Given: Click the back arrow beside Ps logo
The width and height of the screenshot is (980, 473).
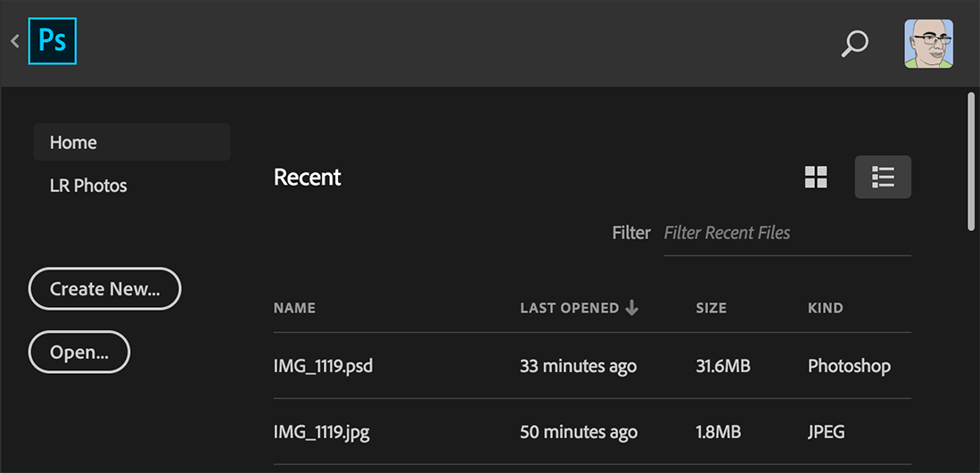Looking at the screenshot, I should (15, 41).
